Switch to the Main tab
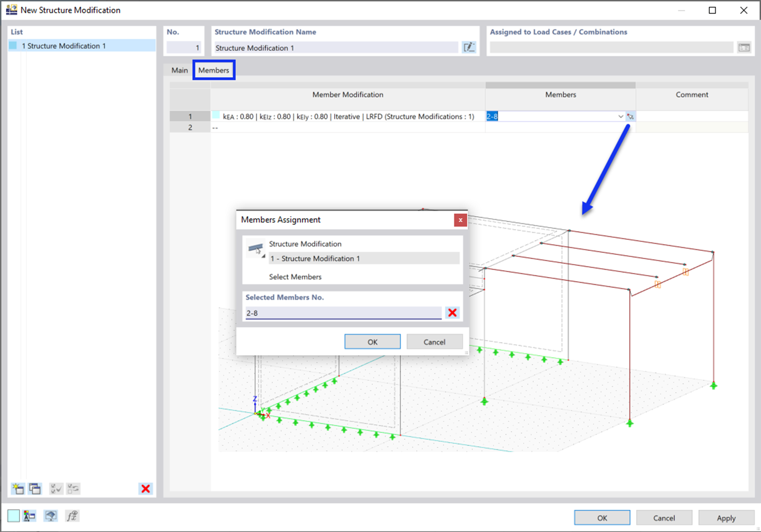The height and width of the screenshot is (532, 761). coord(179,70)
